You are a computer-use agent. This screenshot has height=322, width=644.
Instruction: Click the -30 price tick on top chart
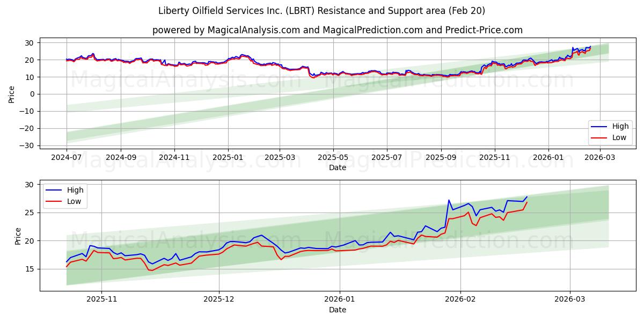coord(27,145)
